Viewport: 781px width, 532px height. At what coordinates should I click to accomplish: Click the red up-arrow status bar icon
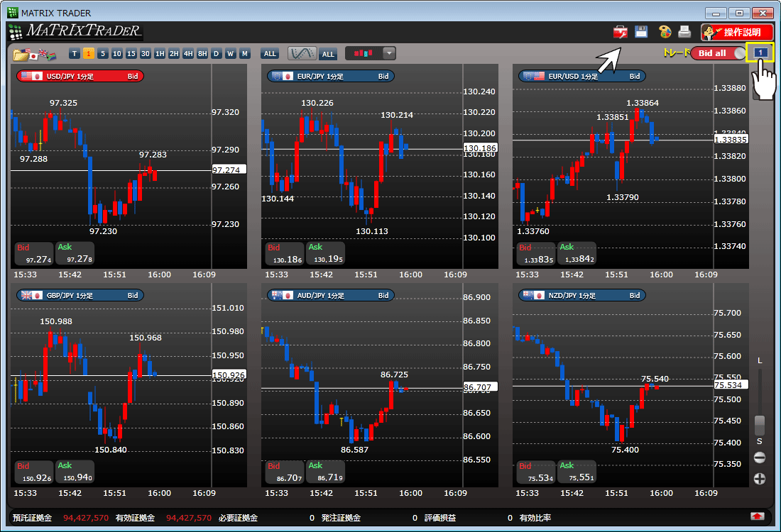[x=758, y=516]
